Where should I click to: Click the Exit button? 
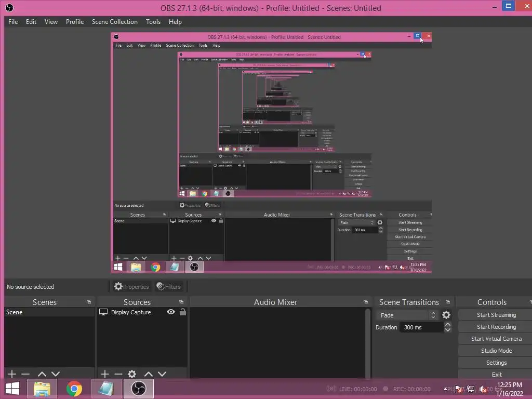tap(496, 375)
